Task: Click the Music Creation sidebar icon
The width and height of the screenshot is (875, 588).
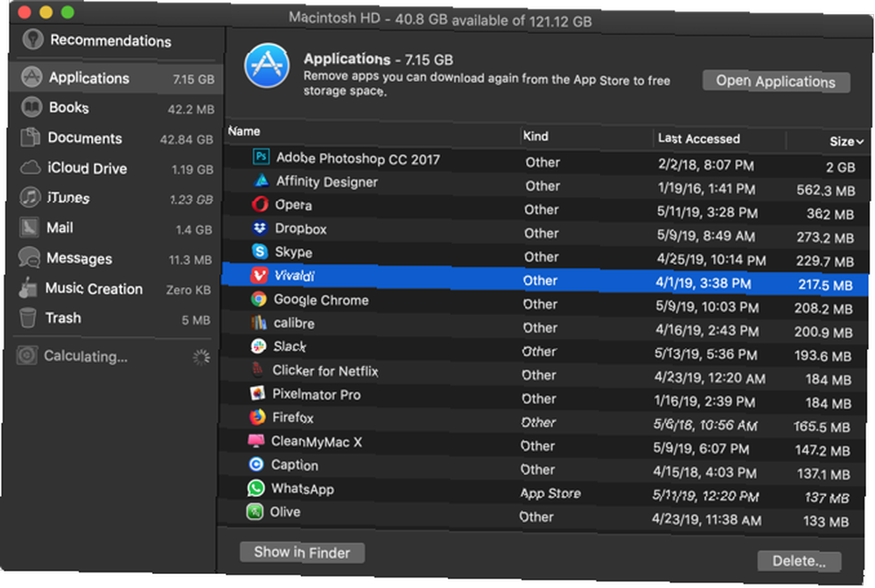Action: [27, 288]
